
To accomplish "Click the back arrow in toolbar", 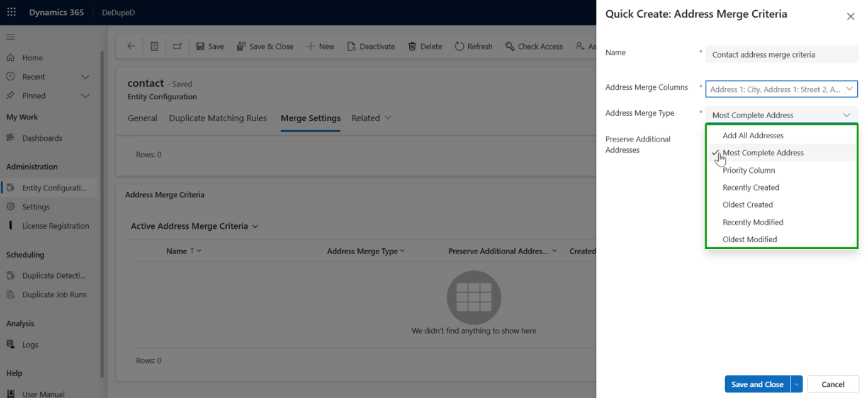I will click(x=131, y=46).
